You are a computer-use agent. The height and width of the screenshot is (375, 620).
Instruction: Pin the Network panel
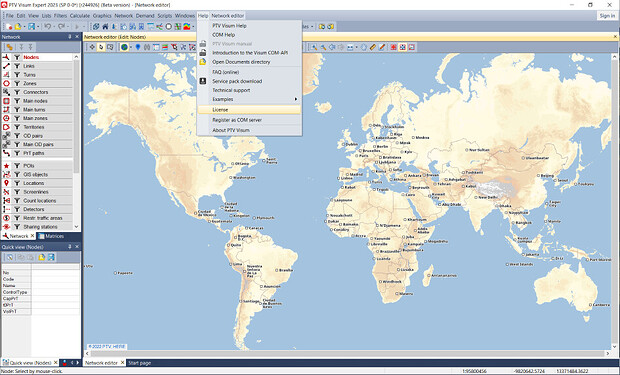pyautogui.click(x=70, y=37)
